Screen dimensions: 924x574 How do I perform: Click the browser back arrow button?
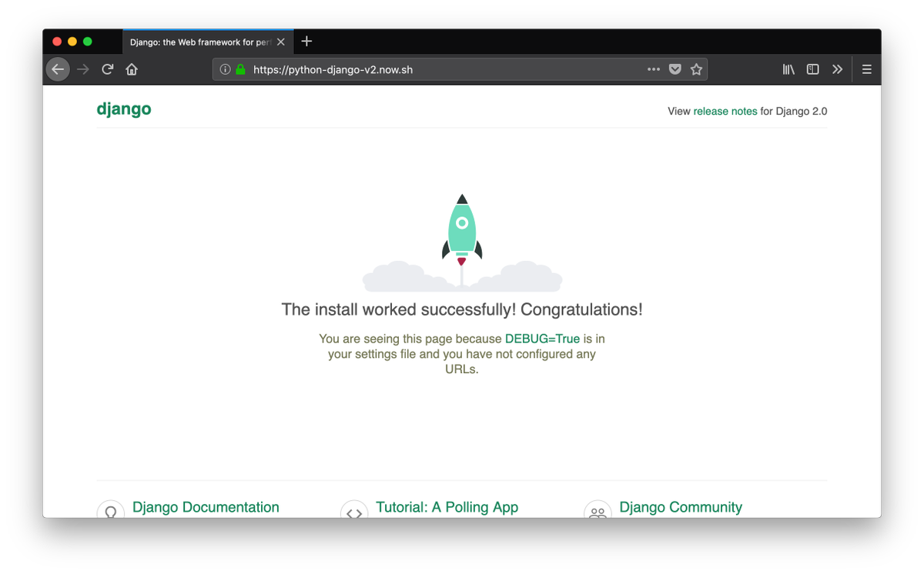pos(58,69)
